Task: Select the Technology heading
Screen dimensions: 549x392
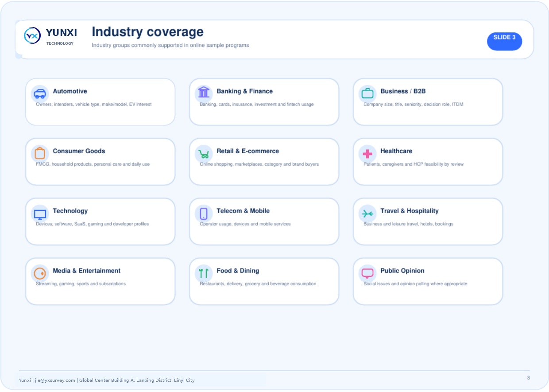Action: coord(70,211)
